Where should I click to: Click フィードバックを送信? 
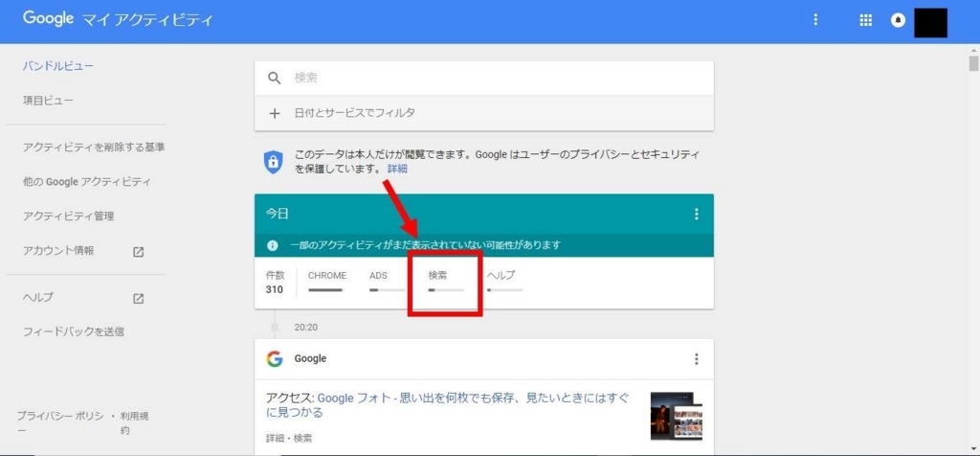[73, 331]
